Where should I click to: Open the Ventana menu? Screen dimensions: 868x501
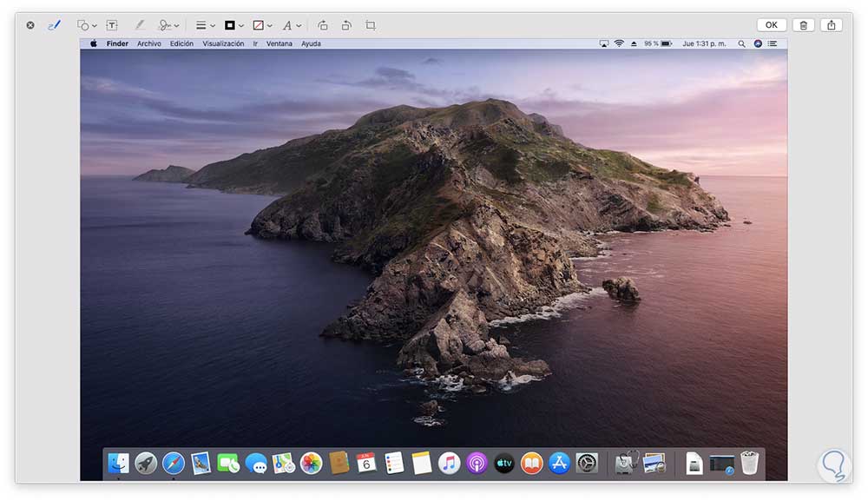click(x=279, y=43)
